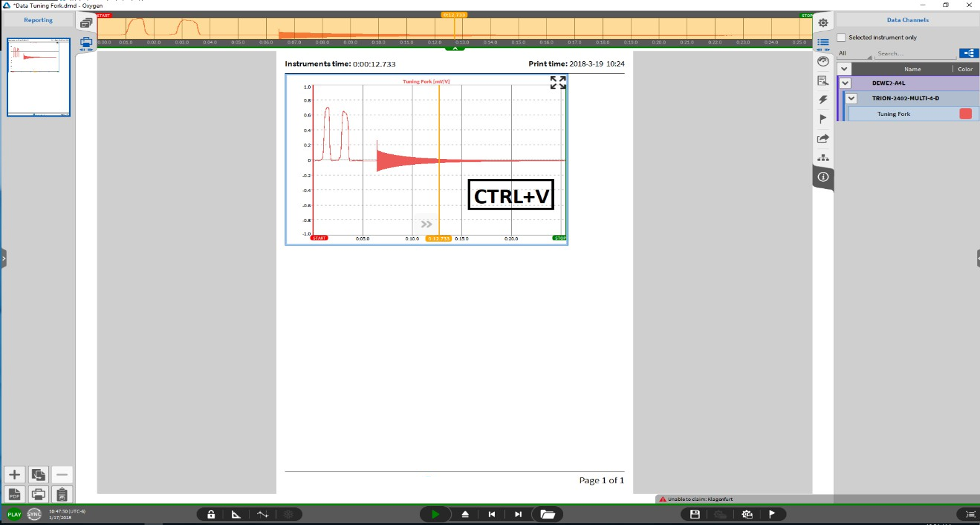Screen dimensions: 980x525
Task: Open the All filter dropdown
Action: (854, 54)
